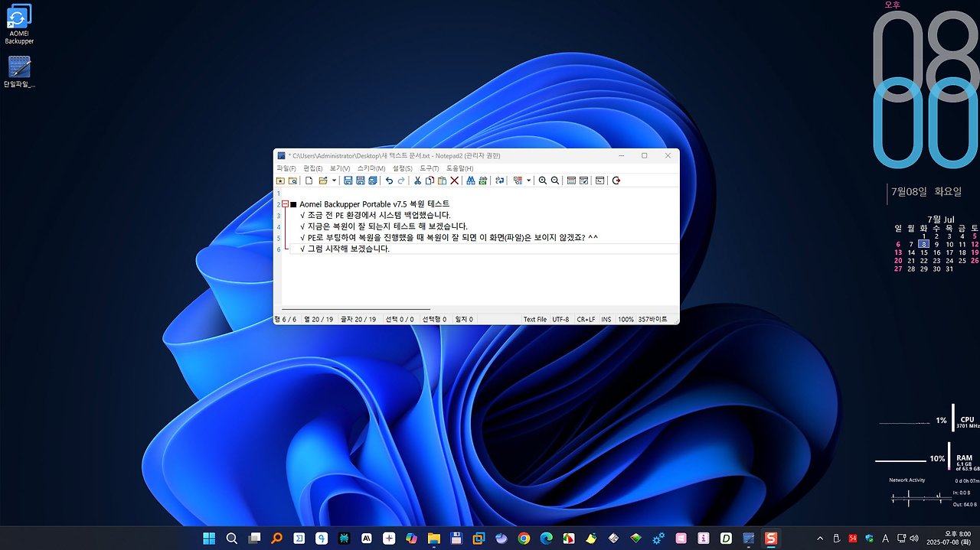Select the 단일파일 desktop icon
The image size is (980, 550).
(x=19, y=72)
